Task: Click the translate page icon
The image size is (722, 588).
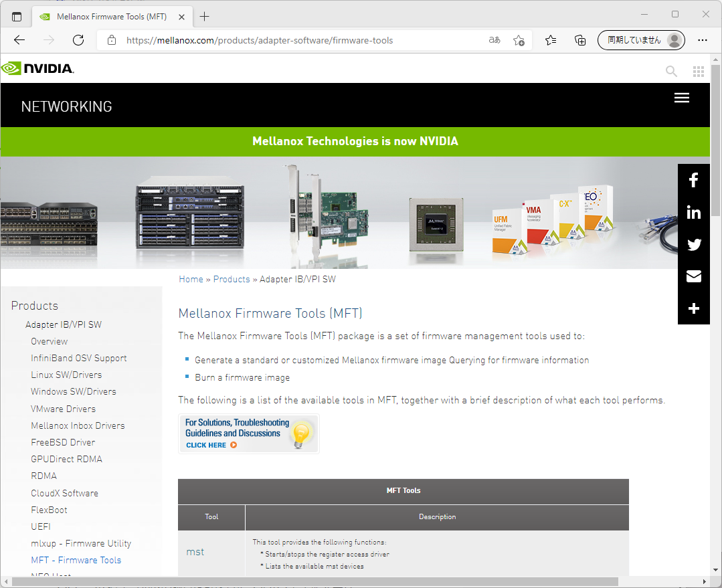Action: (494, 40)
